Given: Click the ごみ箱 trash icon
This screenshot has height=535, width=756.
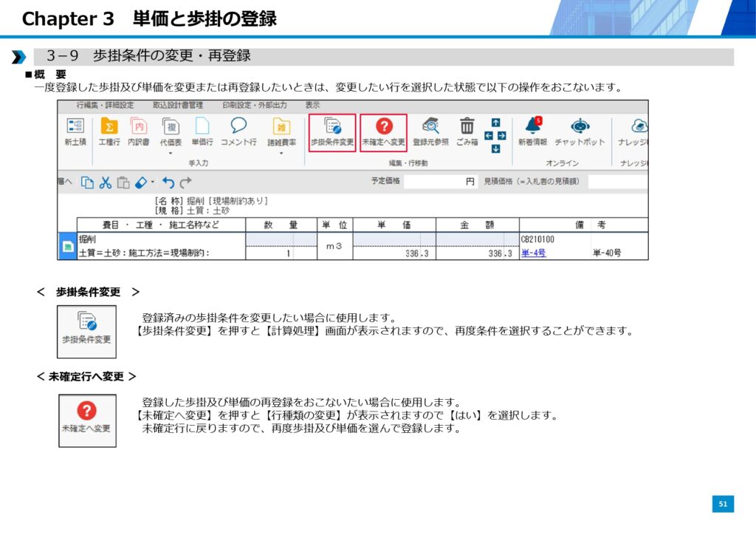Looking at the screenshot, I should click(x=467, y=127).
